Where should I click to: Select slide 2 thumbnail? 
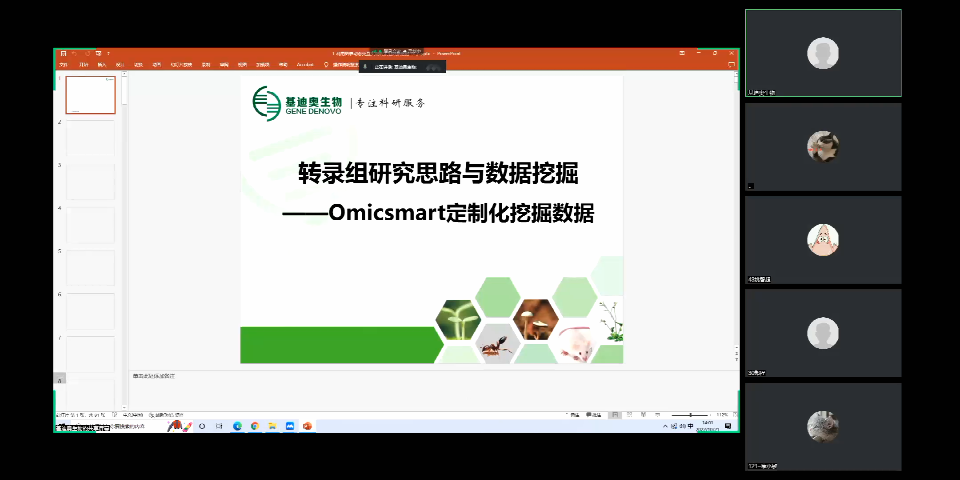[91, 138]
